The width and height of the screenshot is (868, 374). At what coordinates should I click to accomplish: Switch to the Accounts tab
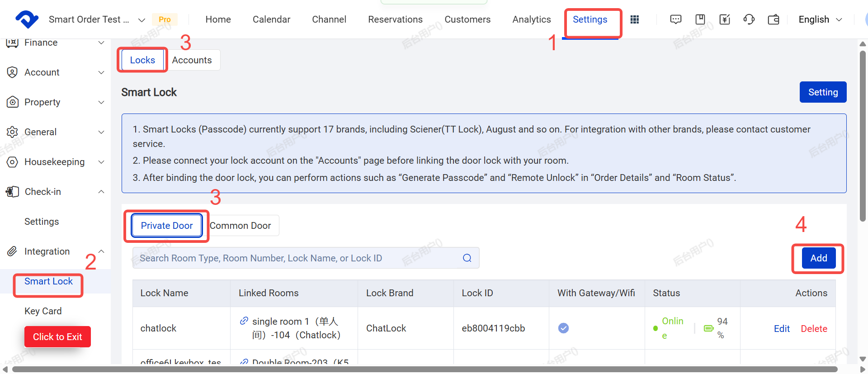click(x=192, y=60)
